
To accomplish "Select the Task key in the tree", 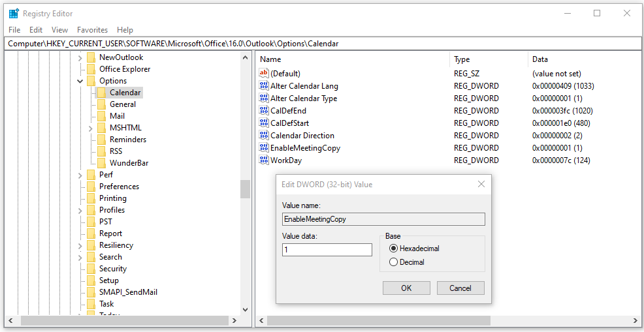I will click(106, 304).
